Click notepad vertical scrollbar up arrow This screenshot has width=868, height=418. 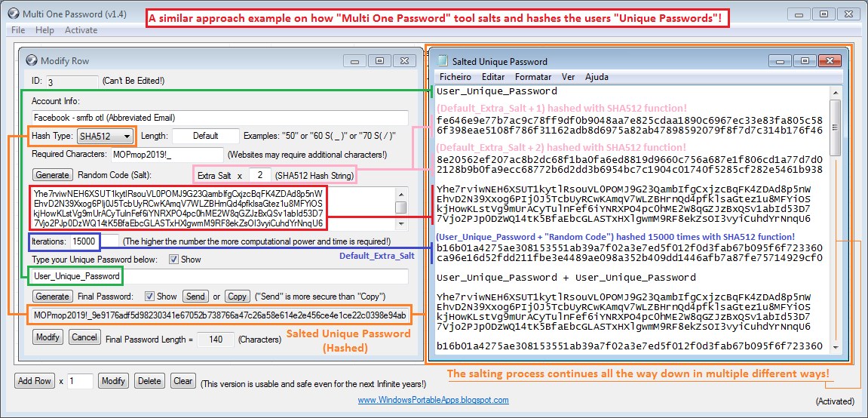click(x=836, y=91)
